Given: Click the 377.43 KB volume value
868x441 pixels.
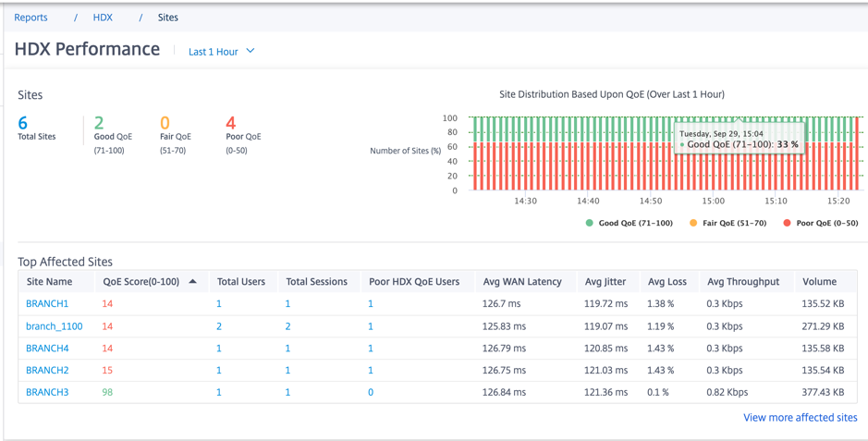Looking at the screenshot, I should [823, 392].
